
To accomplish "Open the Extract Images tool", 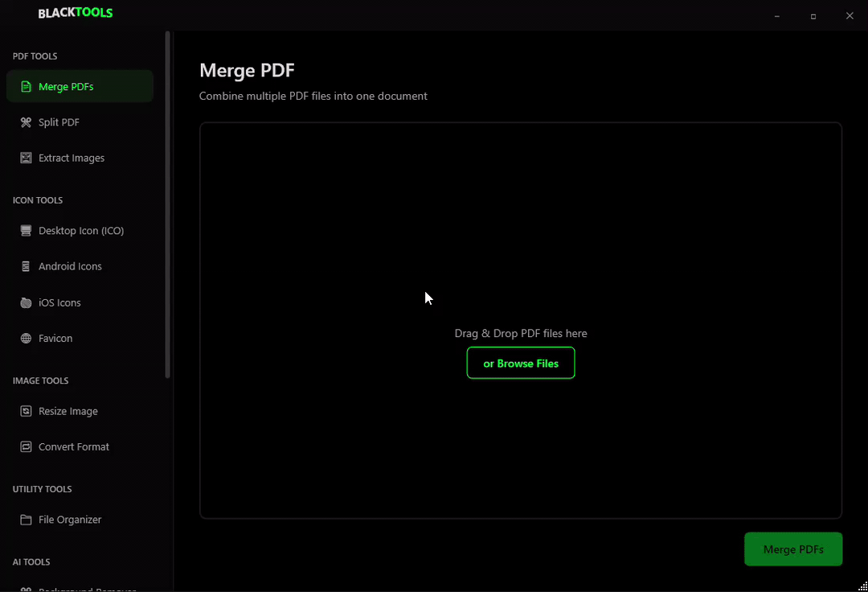I will click(x=80, y=158).
